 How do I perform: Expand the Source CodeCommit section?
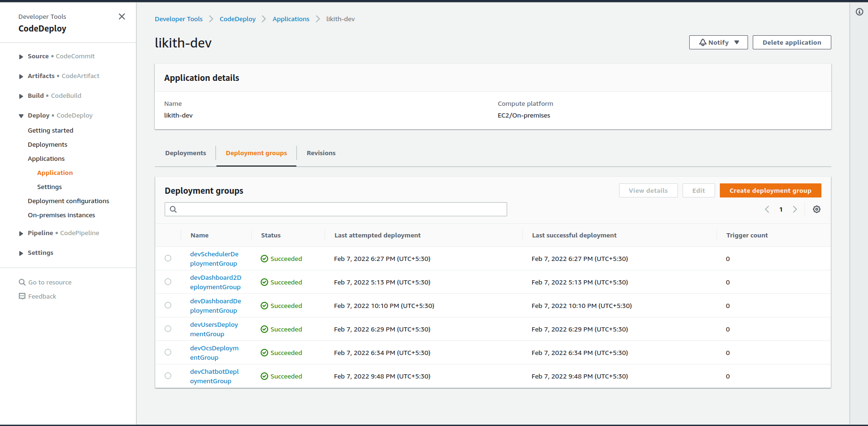pos(21,56)
